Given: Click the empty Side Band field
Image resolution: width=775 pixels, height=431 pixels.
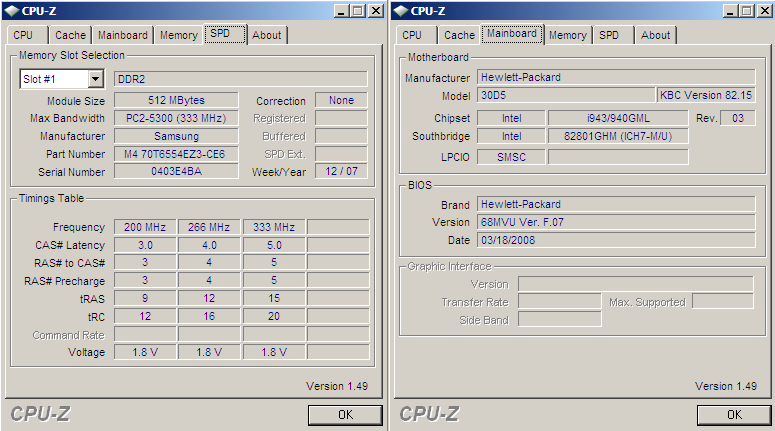Looking at the screenshot, I should pyautogui.click(x=560, y=319).
